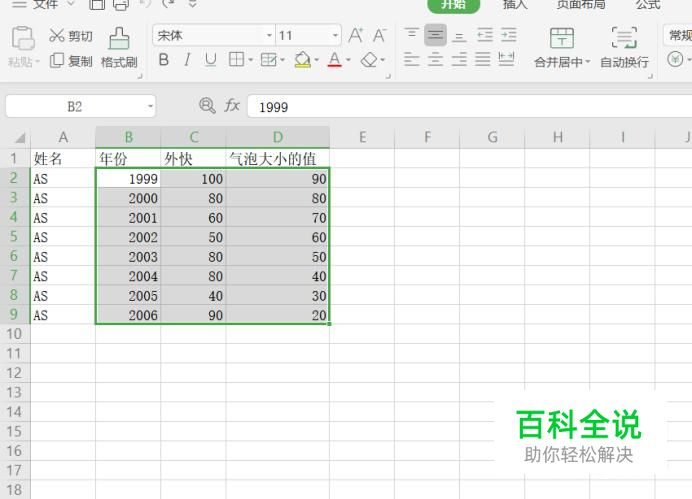Click the Paste clipboard icon
692x499 pixels.
pyautogui.click(x=23, y=38)
